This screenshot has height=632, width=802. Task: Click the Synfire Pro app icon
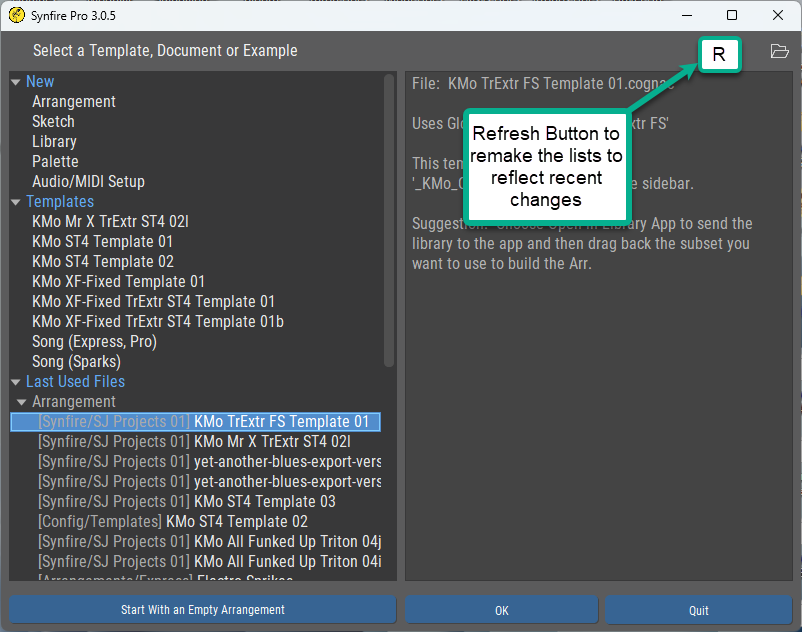16,15
